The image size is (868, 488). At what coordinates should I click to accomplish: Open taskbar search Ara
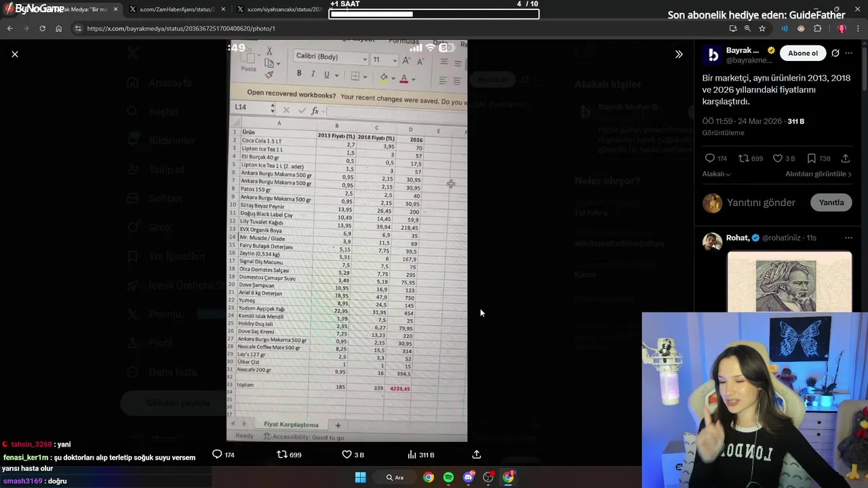[395, 477]
